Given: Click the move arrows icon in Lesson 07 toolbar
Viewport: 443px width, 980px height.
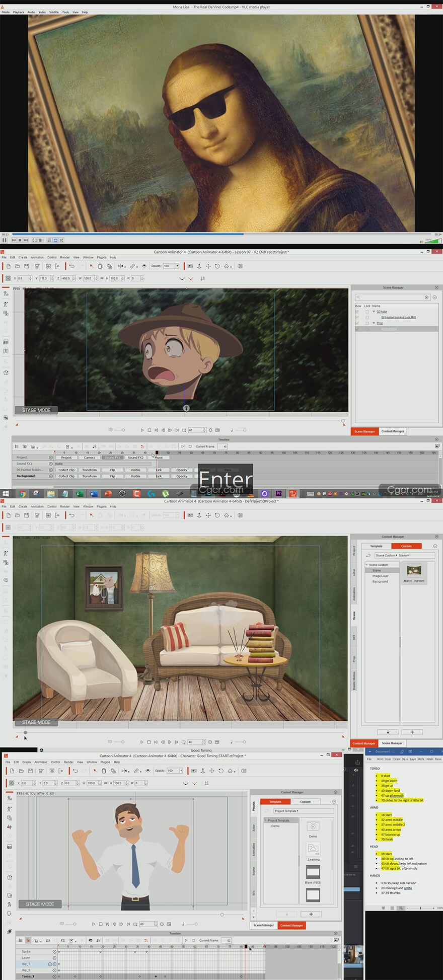Looking at the screenshot, I should point(208,266).
